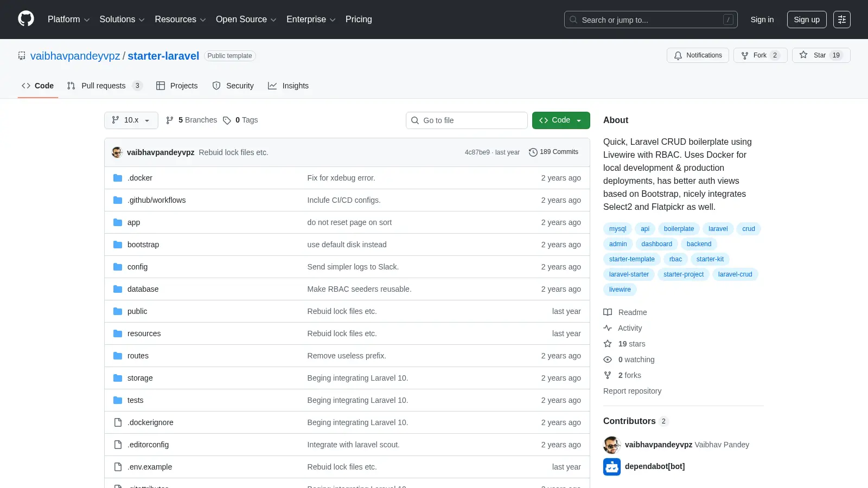This screenshot has width=868, height=488.
Task: Expand the Enterprise menu
Action: pyautogui.click(x=311, y=20)
